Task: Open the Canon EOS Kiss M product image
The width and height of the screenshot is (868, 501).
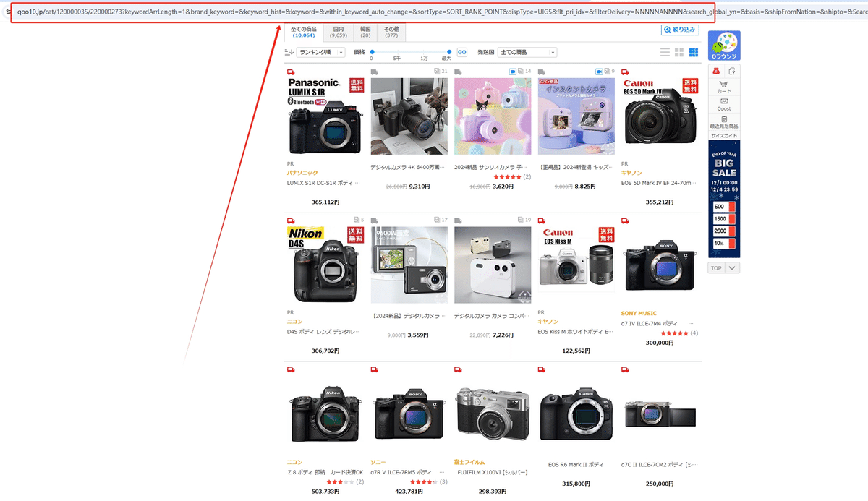Action: point(576,264)
